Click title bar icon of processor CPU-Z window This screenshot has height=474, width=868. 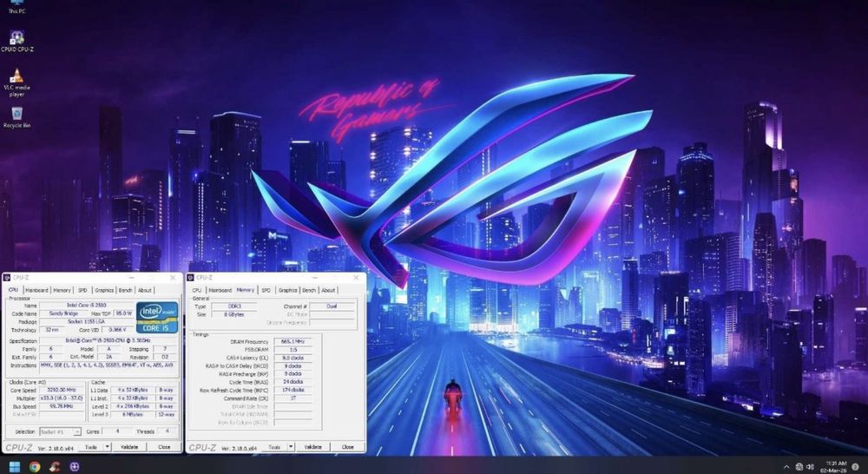coord(7,278)
